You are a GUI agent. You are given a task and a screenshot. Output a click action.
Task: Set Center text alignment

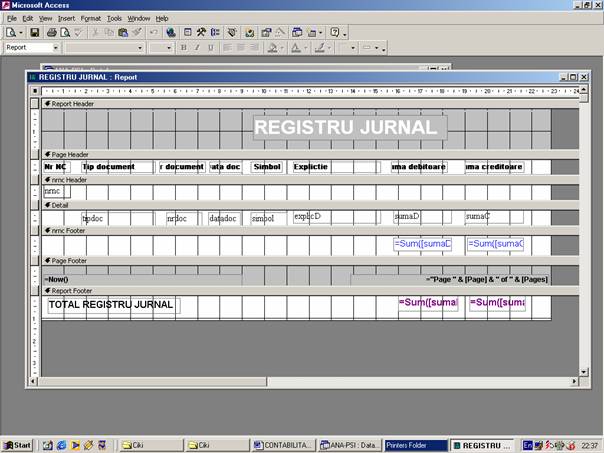(241, 48)
